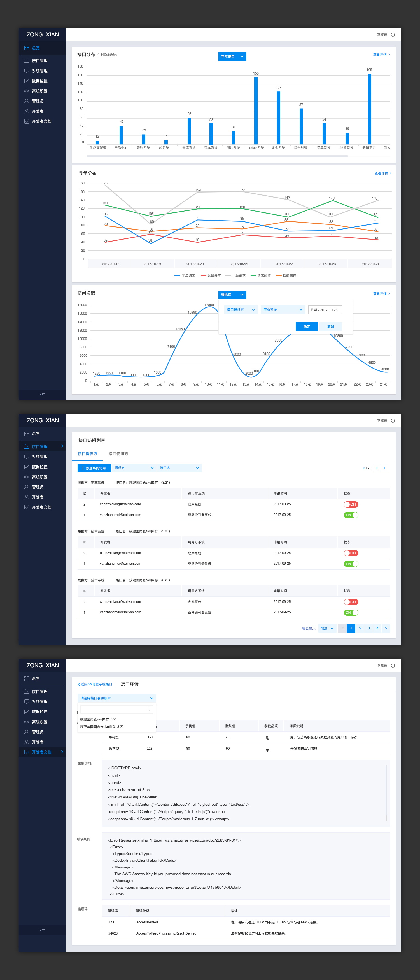Click the 管理员 user icon in the dashboard sidebar

(x=27, y=101)
